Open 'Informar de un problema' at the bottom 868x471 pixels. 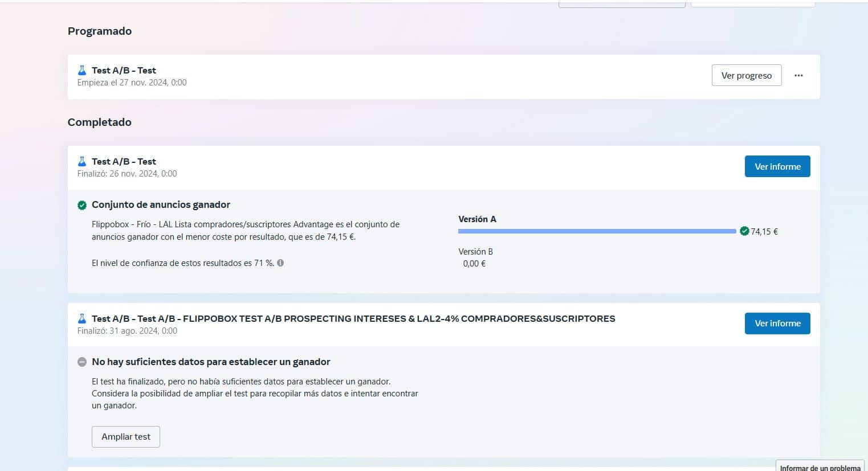[819, 467]
